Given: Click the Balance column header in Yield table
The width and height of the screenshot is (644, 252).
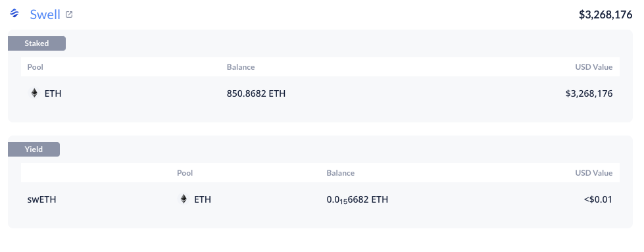Looking at the screenshot, I should coord(341,173).
